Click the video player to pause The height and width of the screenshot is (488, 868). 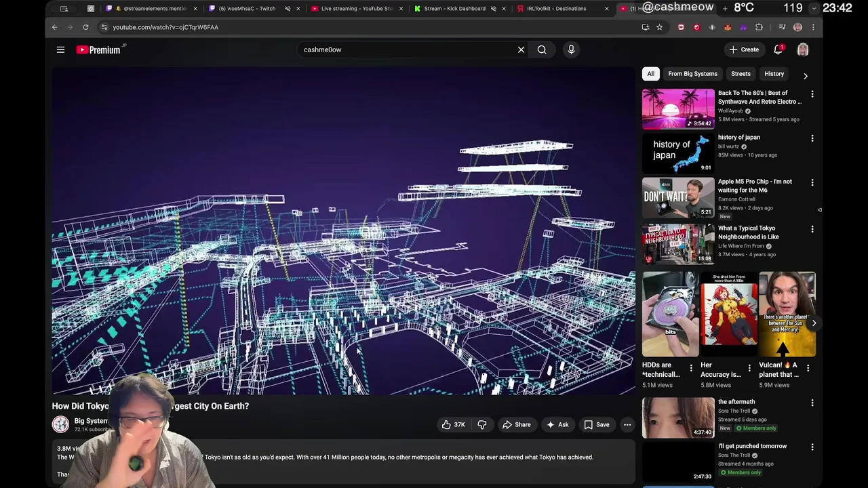click(344, 230)
